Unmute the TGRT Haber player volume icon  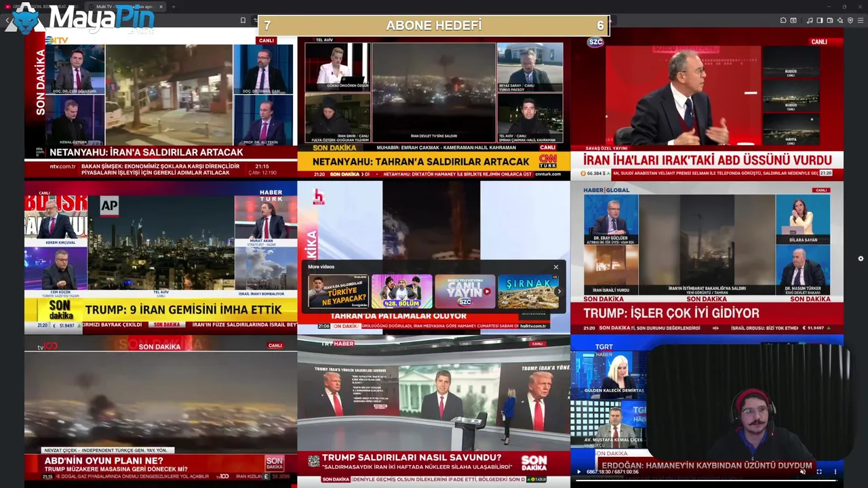click(803, 472)
